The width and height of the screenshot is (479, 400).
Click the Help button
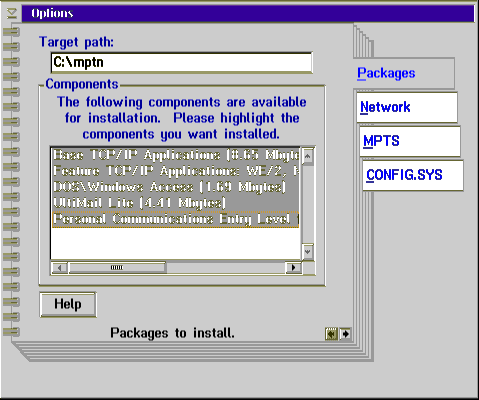point(68,304)
